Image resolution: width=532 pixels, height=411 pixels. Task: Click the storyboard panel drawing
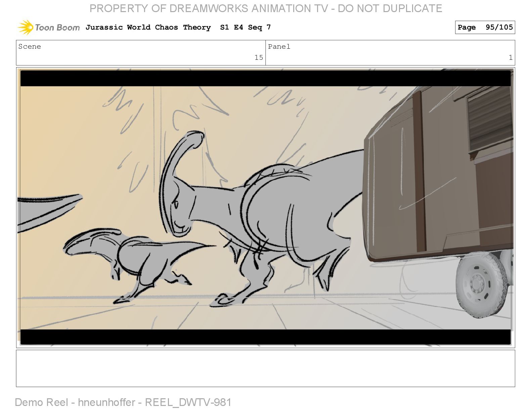(265, 208)
